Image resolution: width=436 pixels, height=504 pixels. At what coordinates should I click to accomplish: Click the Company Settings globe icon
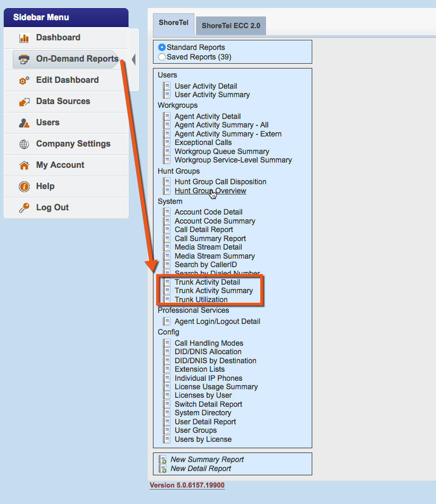(x=24, y=144)
